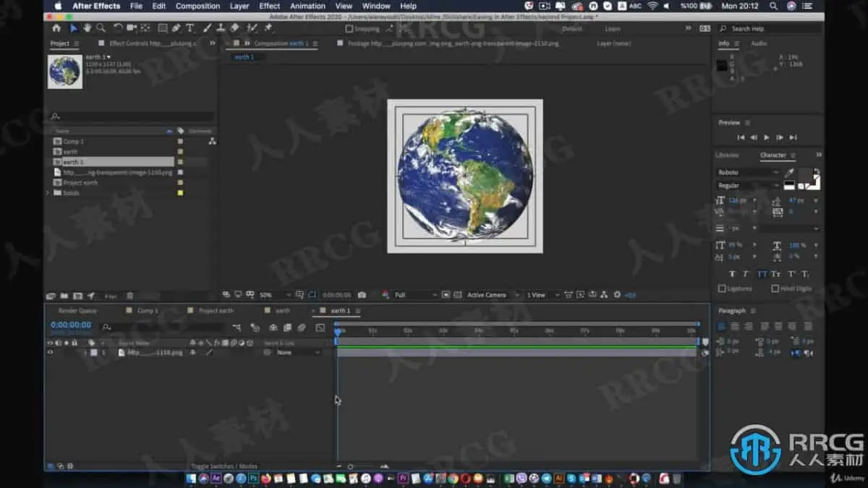Expand layer 1 properties triangle
Viewport: 868px width, 488px height.
85,352
